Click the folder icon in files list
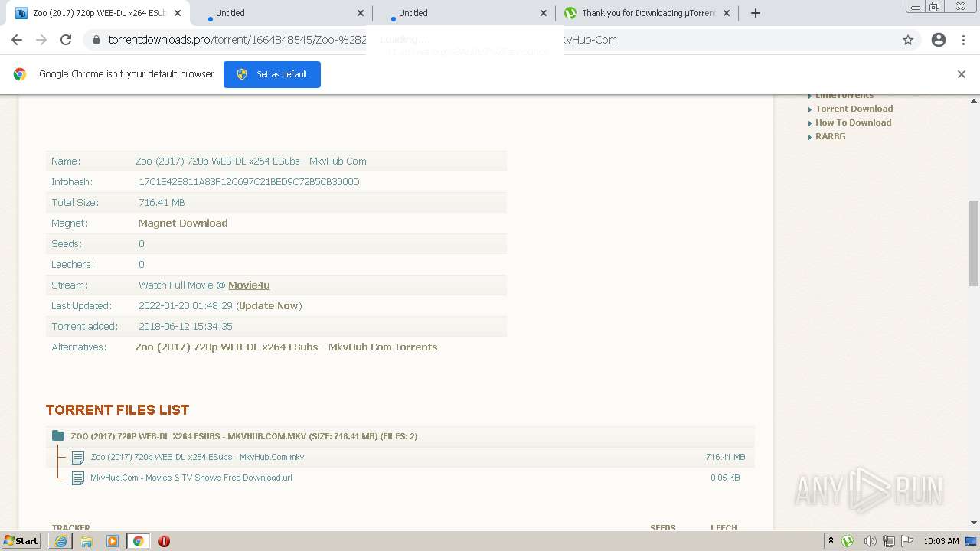Image resolution: width=980 pixels, height=551 pixels. click(58, 436)
